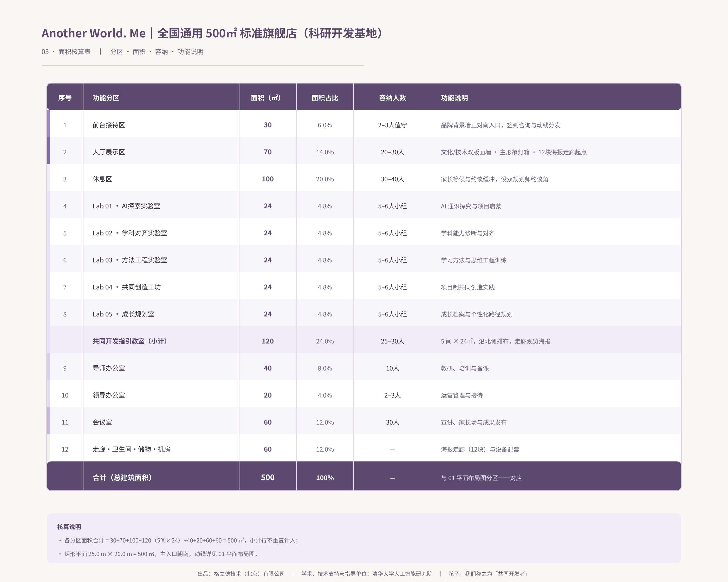Screen dimensions: 728x582
Task: Click 共同开发指引教室（小计） subtotal label
Action: coord(130,341)
